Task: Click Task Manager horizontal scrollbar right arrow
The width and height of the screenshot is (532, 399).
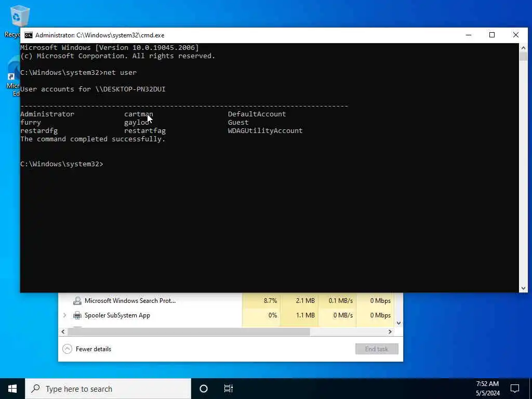Action: (390, 332)
